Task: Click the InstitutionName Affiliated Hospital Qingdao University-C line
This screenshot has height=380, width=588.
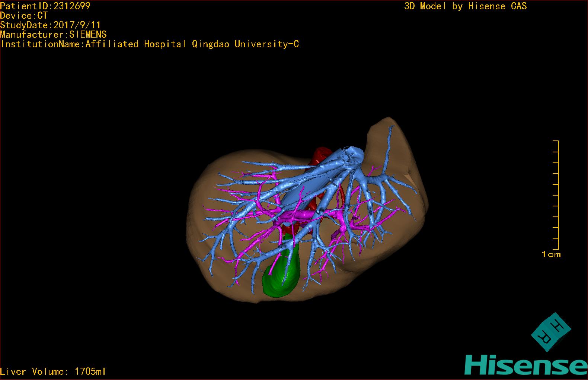Action: point(150,44)
